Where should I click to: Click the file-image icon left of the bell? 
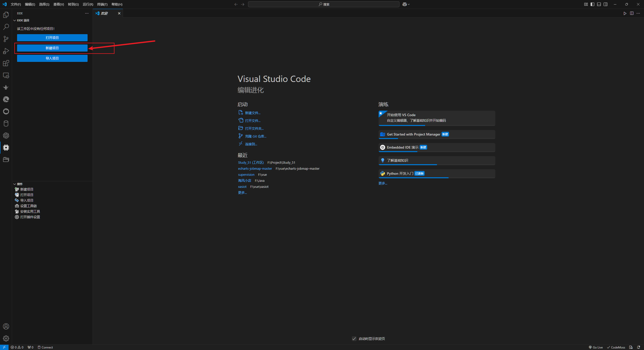pos(631,347)
